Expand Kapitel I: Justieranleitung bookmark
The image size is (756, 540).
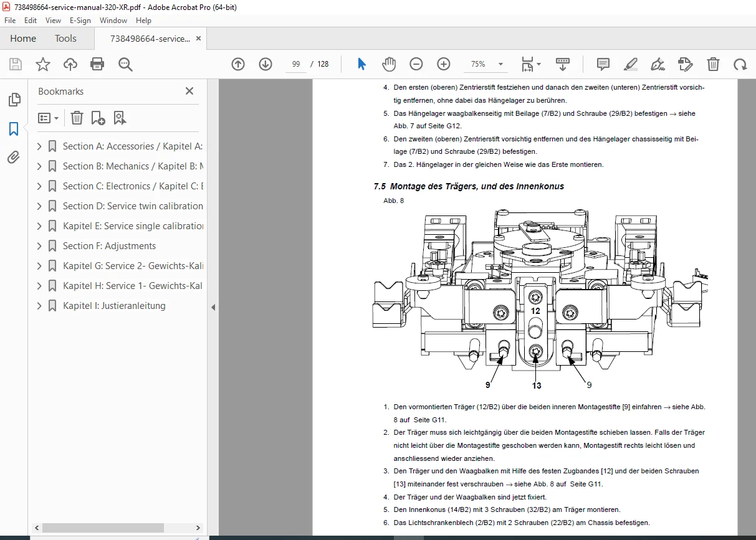39,306
